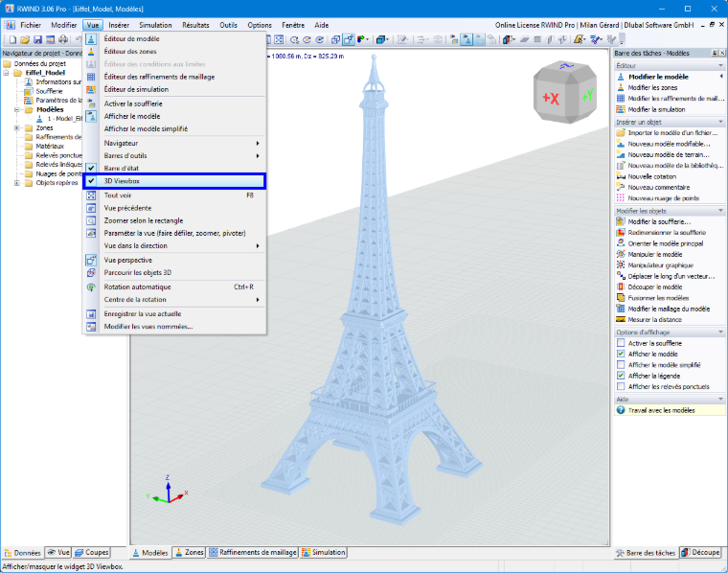728x573 pixels.
Task: Click the Zoomer selon le rectangle icon
Action: point(91,220)
